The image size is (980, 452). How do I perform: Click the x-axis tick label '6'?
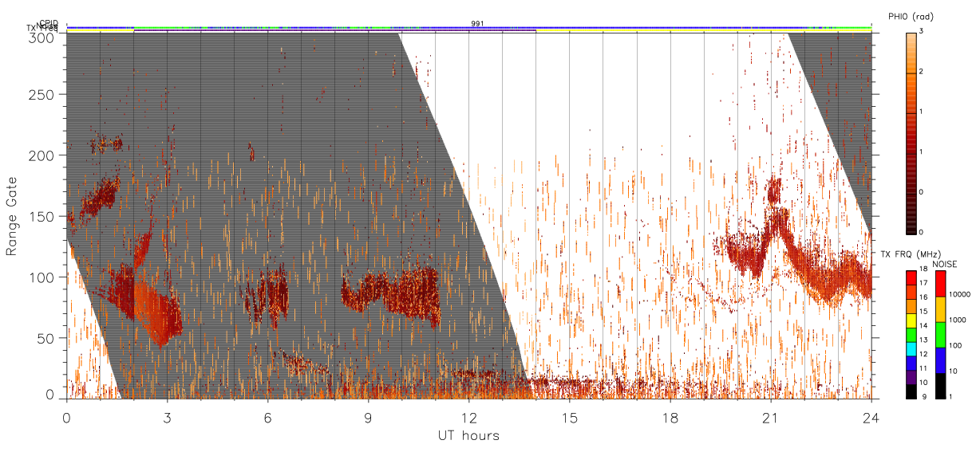coord(267,417)
